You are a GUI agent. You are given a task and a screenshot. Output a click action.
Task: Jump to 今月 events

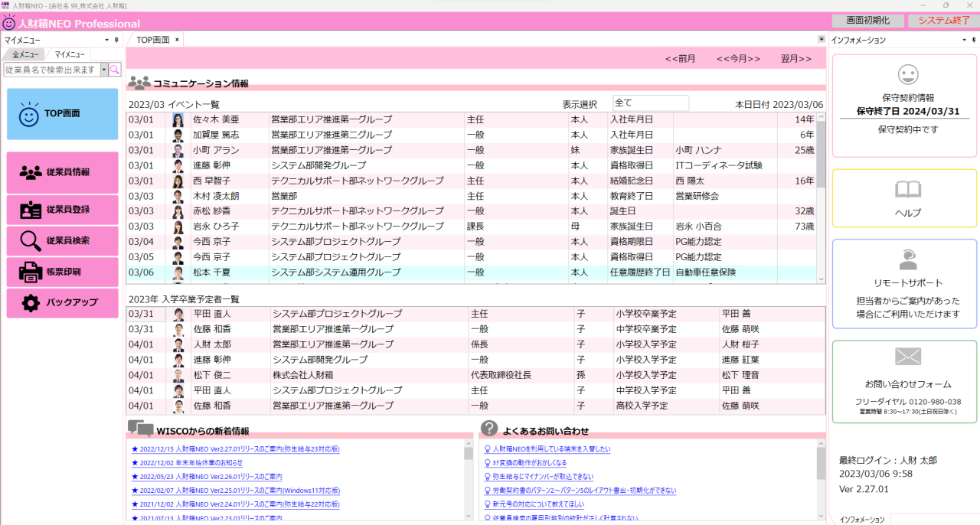point(738,59)
